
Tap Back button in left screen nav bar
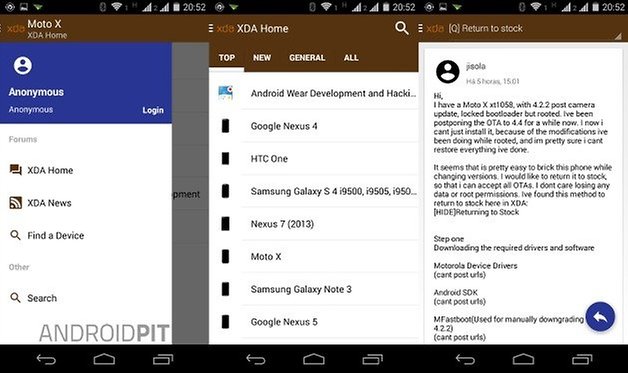point(46,359)
